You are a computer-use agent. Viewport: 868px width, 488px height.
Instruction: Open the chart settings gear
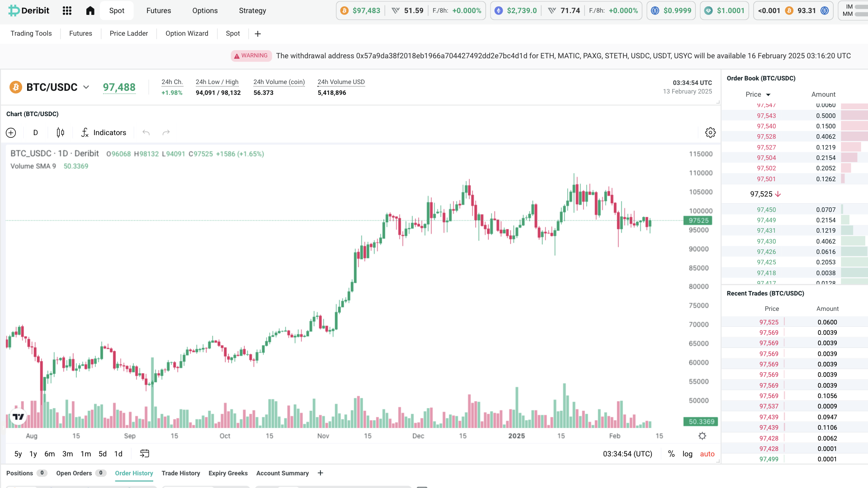coord(710,132)
